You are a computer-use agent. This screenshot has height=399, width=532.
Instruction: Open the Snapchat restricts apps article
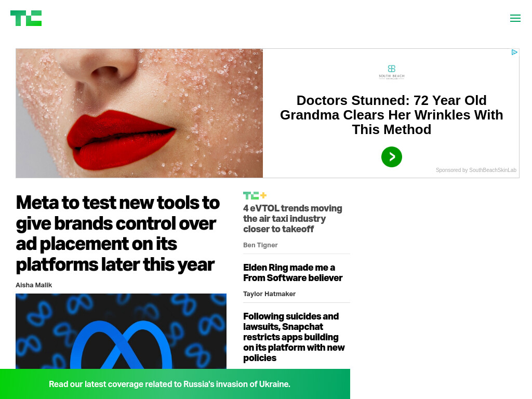pos(294,337)
